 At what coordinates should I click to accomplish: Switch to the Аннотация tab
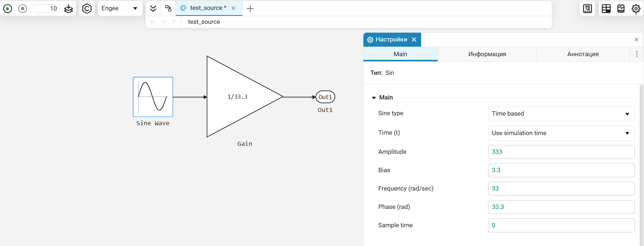pos(583,54)
